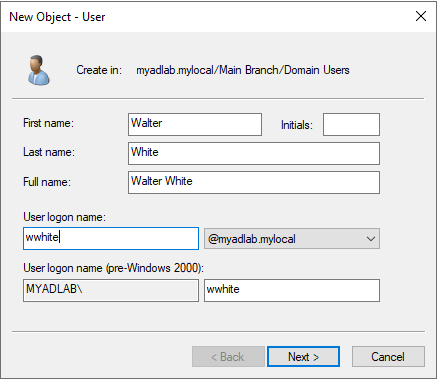Select the Full name field with Walter White
The height and width of the screenshot is (379, 437).
[x=254, y=182]
